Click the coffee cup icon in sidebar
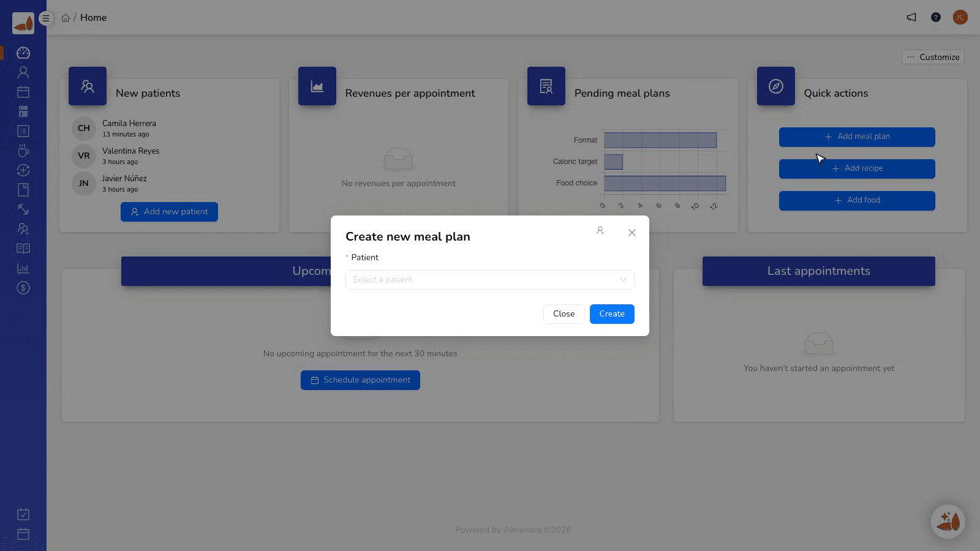This screenshot has width=980, height=551. click(x=23, y=151)
